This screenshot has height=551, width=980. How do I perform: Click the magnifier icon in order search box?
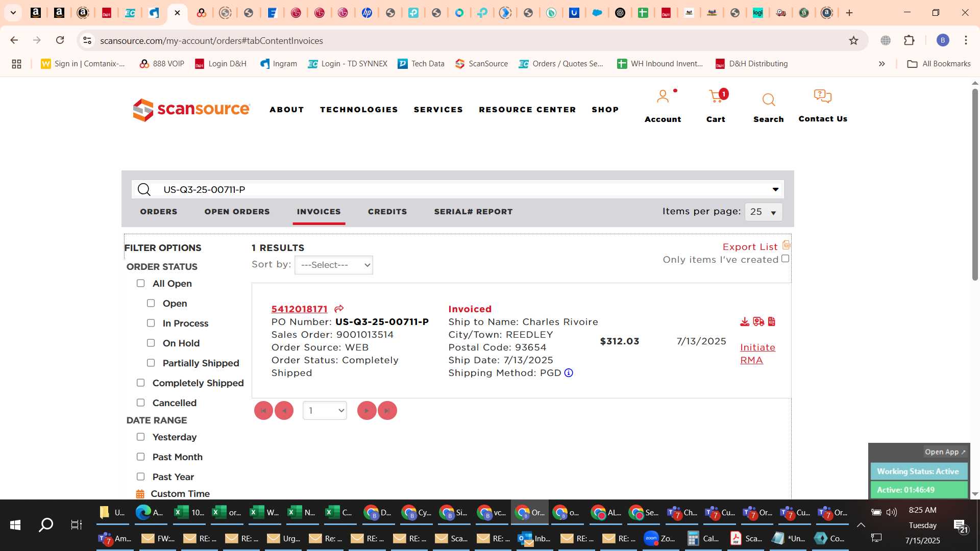point(144,190)
